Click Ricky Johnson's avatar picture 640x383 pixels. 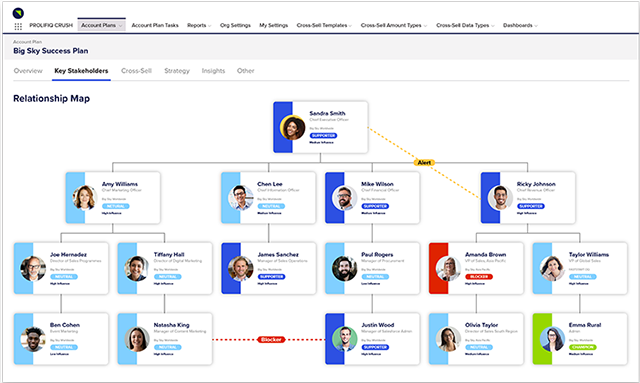coord(500,198)
